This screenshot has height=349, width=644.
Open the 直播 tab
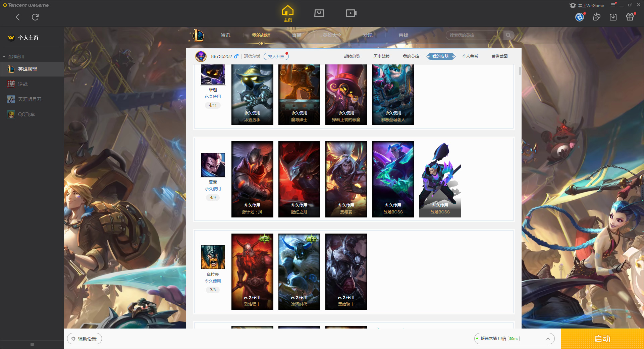[297, 35]
